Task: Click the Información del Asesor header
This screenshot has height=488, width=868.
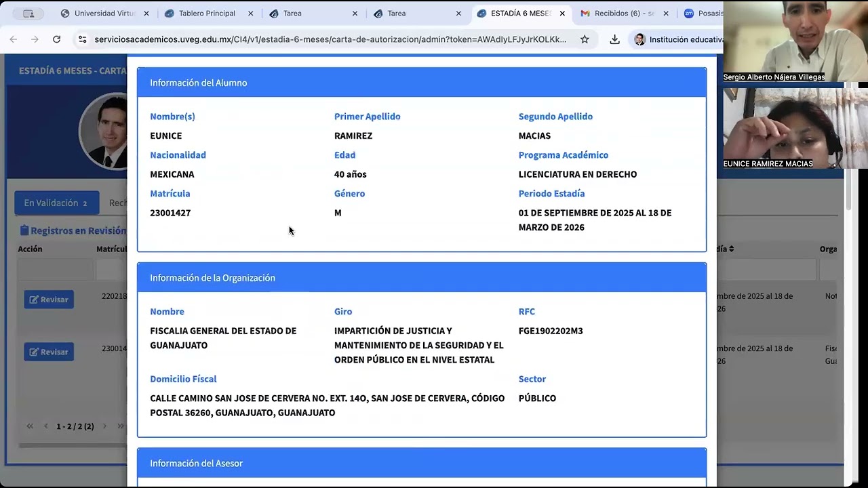Action: coord(422,464)
